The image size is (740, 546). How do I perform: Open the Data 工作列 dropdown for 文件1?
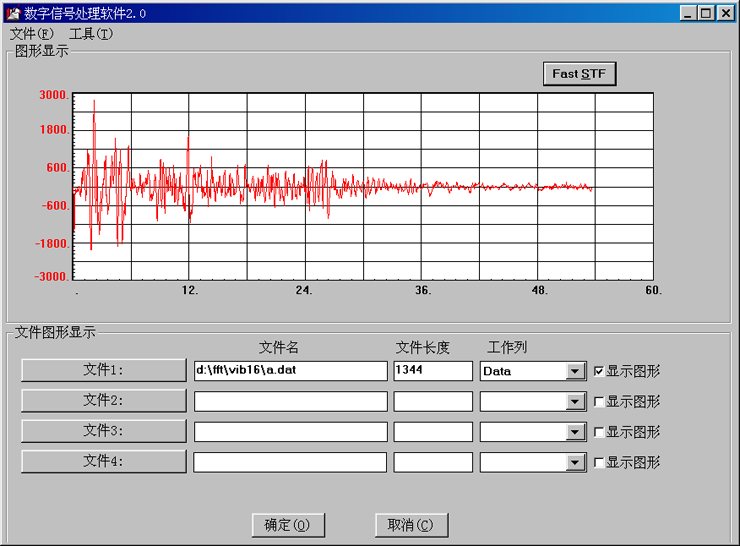[x=575, y=371]
